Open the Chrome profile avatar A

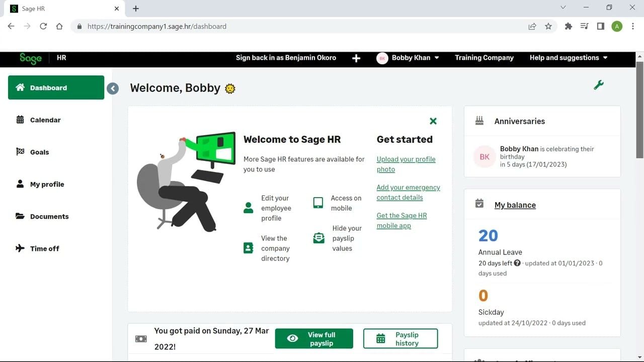[x=617, y=26]
